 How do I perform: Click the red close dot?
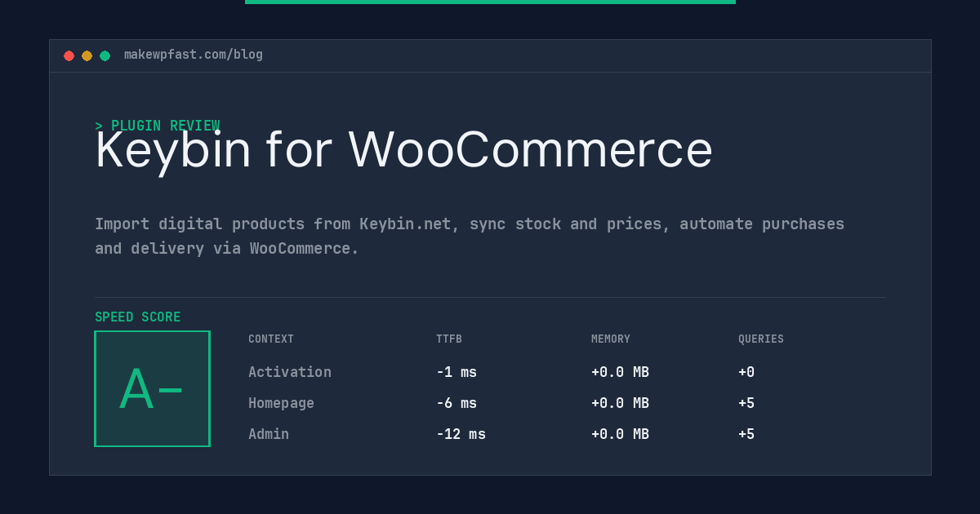click(69, 55)
